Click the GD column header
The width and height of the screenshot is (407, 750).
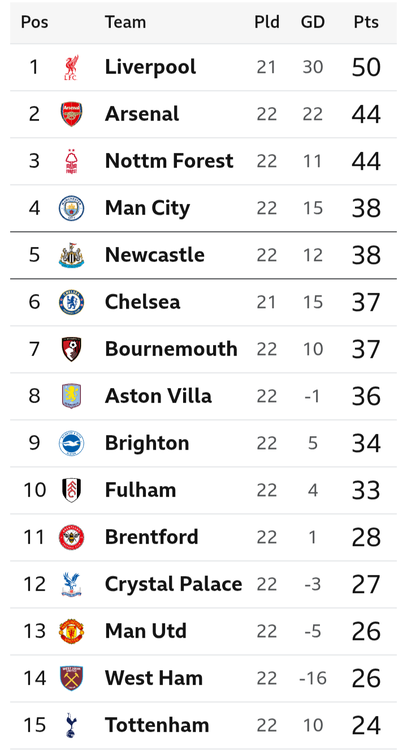coord(313,22)
